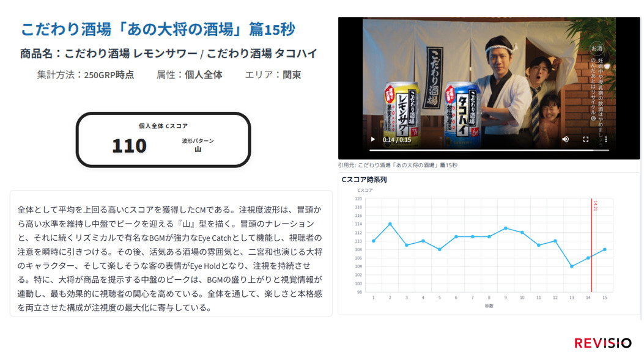
Task: Click the 秒数 x-axis label
Action: [489, 306]
